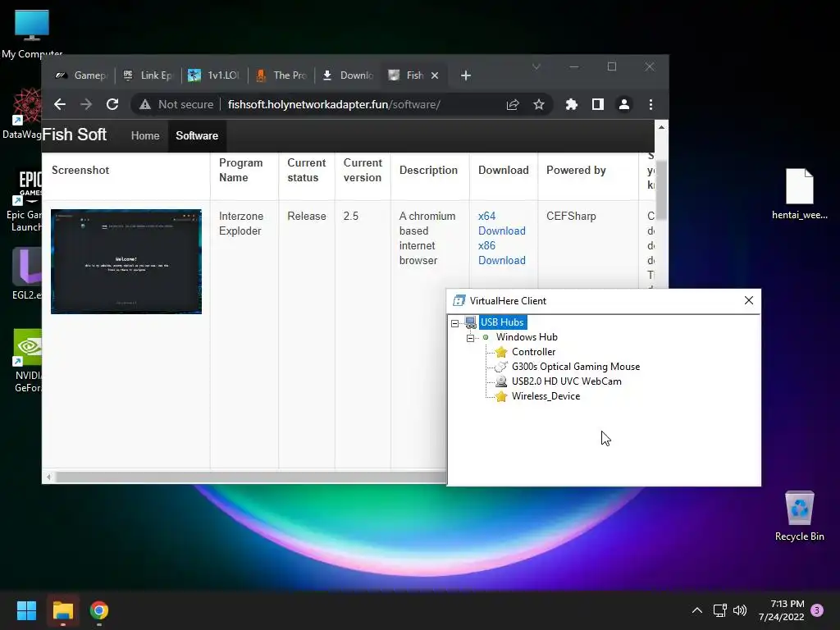Open File Explorer from the taskbar
The width and height of the screenshot is (840, 630).
tap(62, 610)
